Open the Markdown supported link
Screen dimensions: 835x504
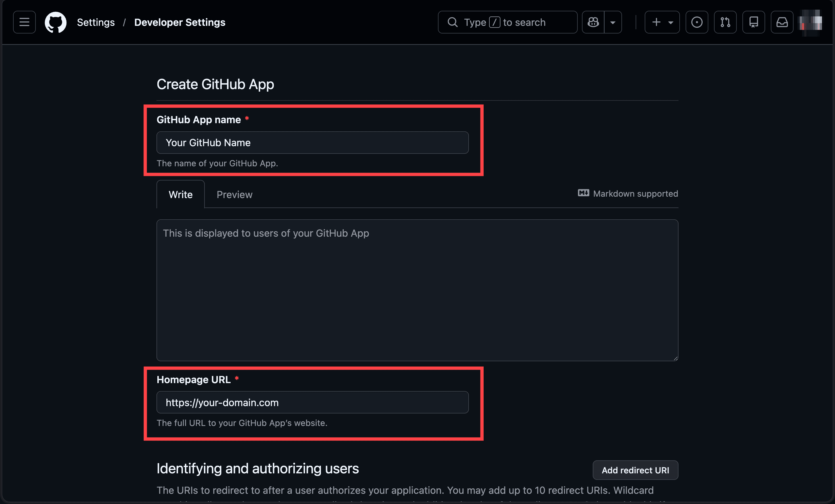click(628, 194)
